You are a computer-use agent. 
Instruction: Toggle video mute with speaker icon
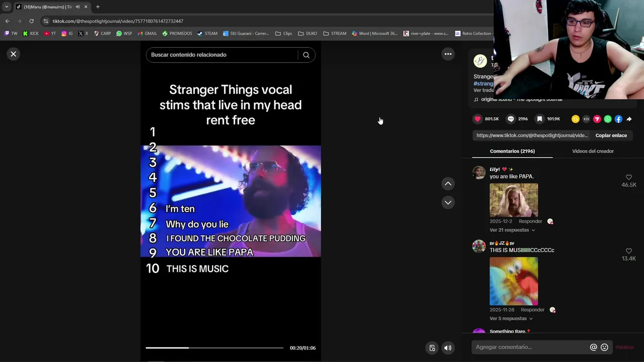click(448, 348)
